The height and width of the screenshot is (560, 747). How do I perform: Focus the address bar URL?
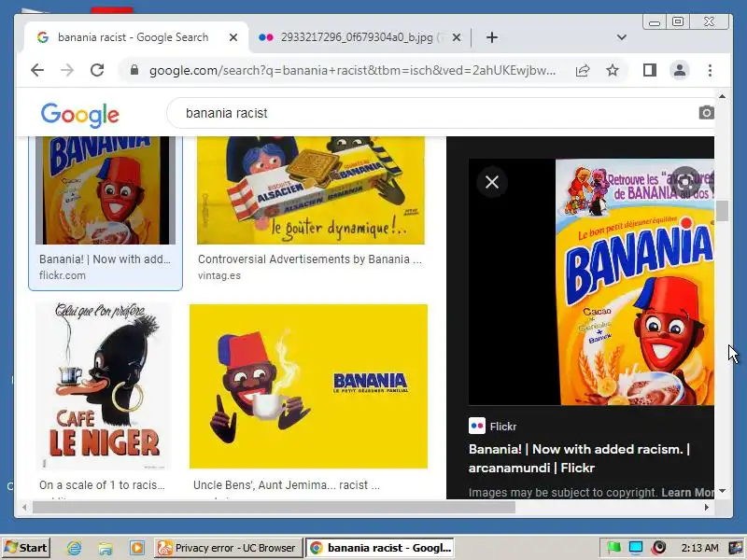[x=353, y=71]
